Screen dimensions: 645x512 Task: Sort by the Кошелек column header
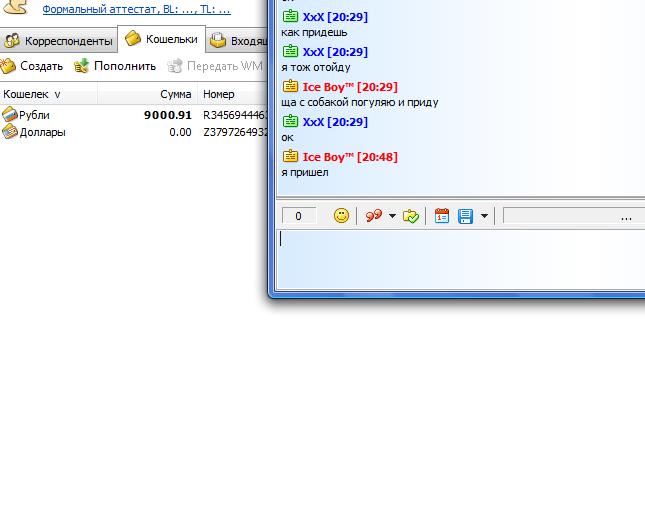point(49,94)
